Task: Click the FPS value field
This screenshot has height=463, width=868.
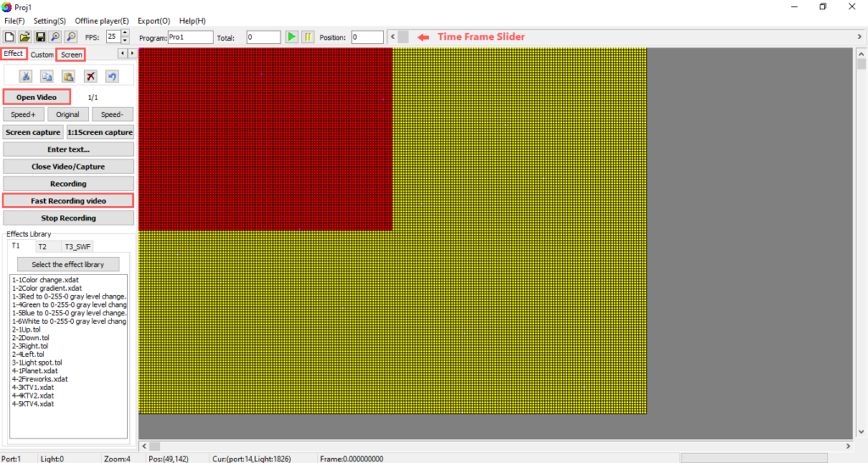Action: (113, 37)
